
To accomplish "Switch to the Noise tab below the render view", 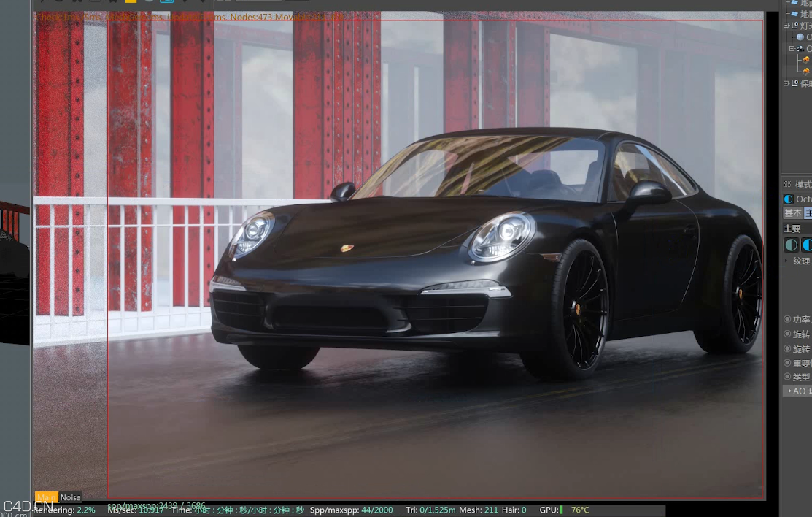I will (71, 497).
